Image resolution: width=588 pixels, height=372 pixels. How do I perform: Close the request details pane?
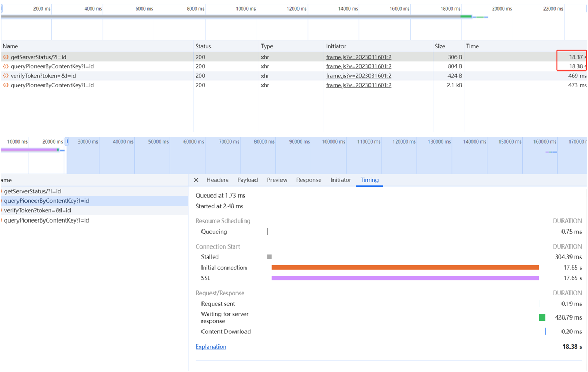[x=196, y=180]
